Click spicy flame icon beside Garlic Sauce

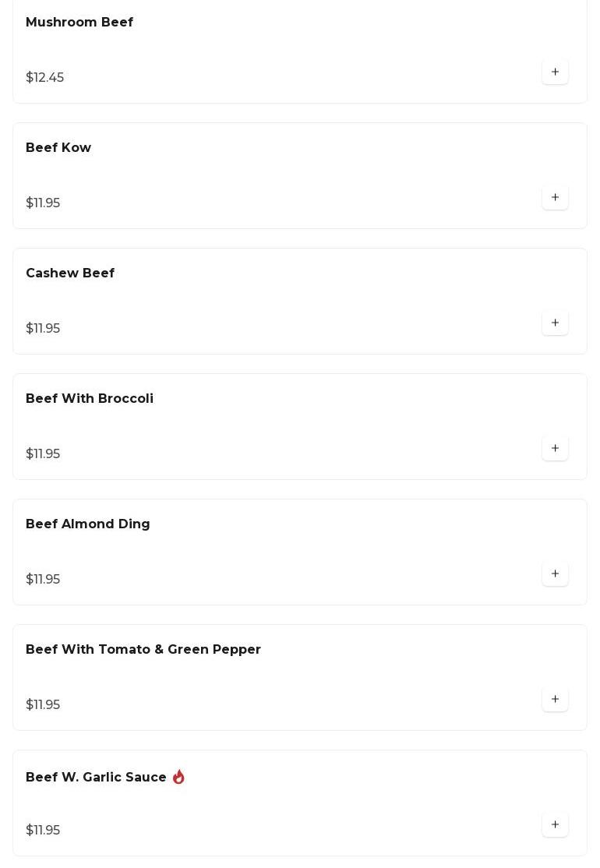coord(178,777)
